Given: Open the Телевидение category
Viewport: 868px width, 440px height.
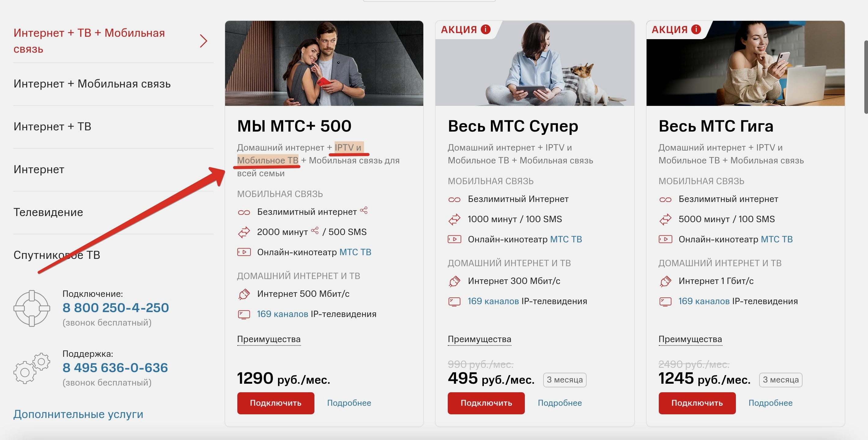Looking at the screenshot, I should point(48,212).
